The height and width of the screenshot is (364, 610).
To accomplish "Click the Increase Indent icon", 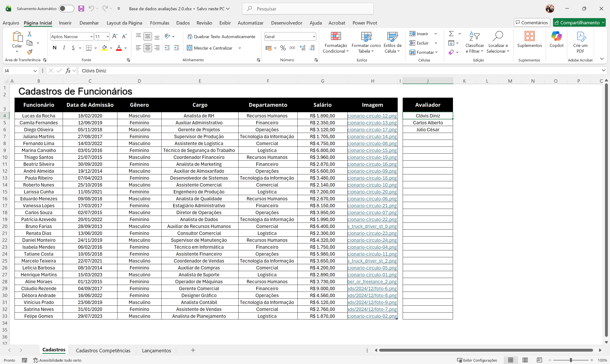I will pos(176,48).
